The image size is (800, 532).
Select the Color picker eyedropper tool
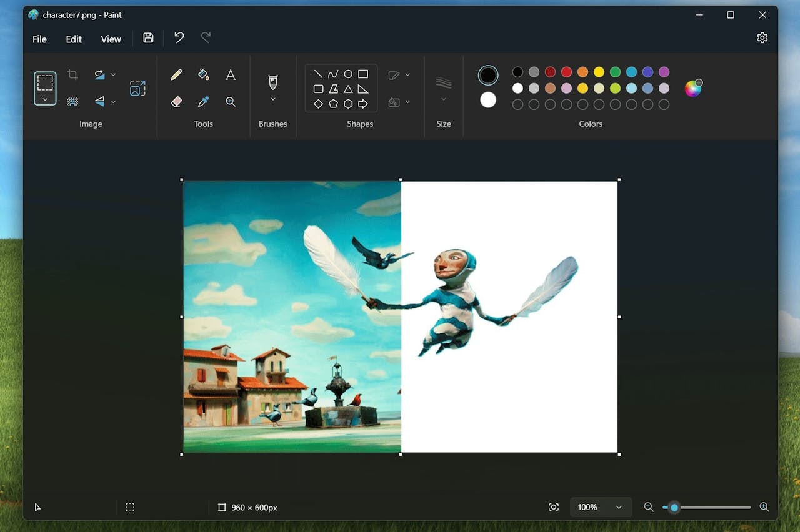click(203, 102)
